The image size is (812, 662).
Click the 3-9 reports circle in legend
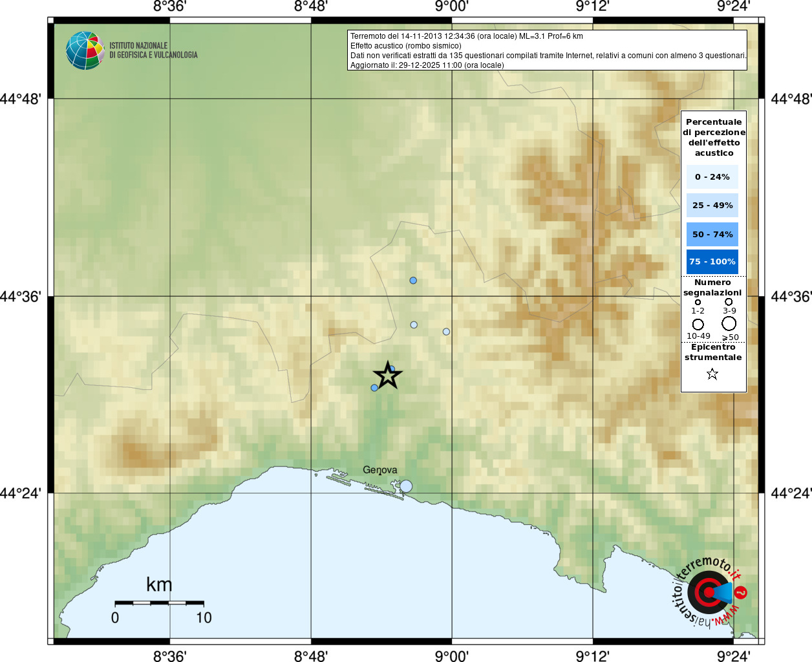[x=729, y=301]
